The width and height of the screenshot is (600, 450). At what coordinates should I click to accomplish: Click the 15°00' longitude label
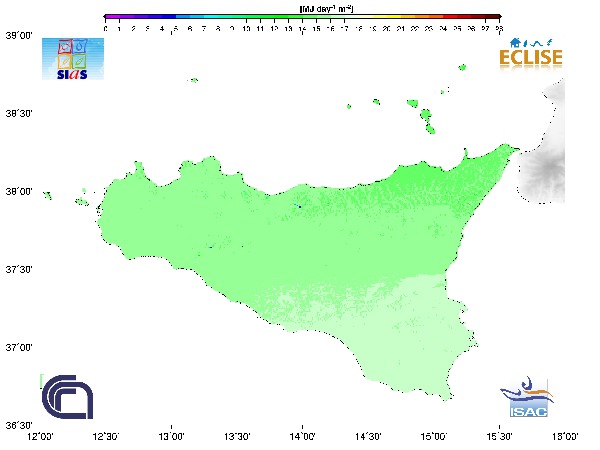pos(434,436)
